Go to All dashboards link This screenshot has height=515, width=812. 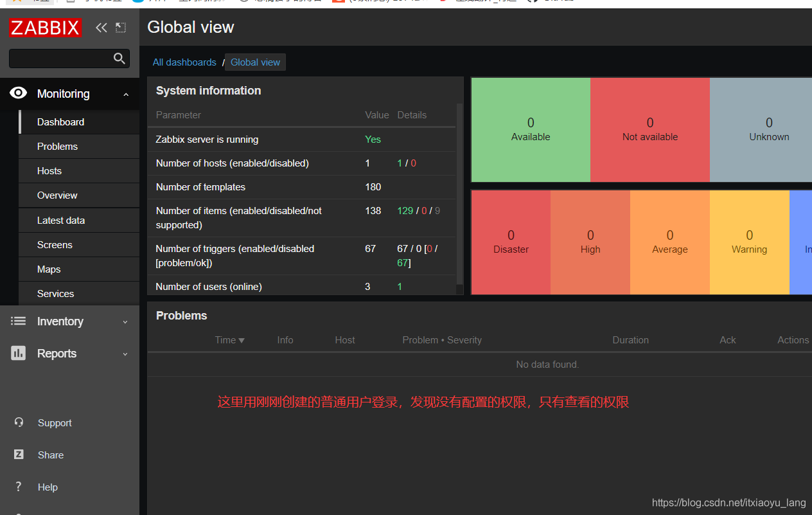click(184, 62)
